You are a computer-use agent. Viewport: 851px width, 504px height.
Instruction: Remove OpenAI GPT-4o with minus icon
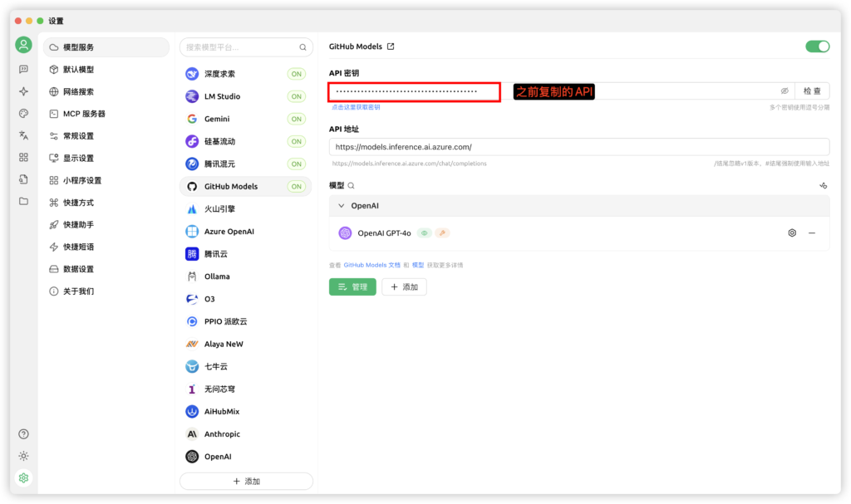(812, 232)
